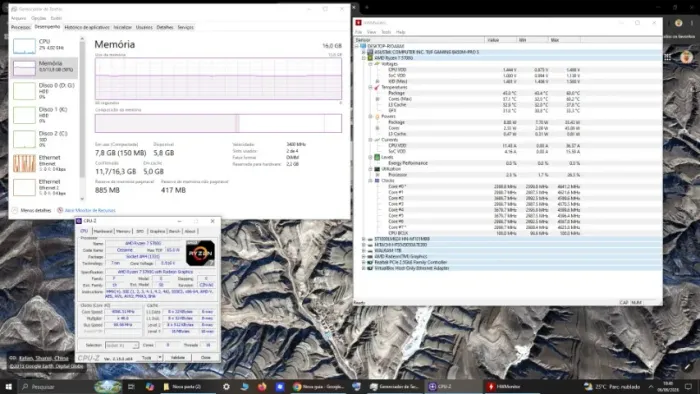Open HWMonitor File menu
This screenshot has width=700, height=394.
pos(358,32)
